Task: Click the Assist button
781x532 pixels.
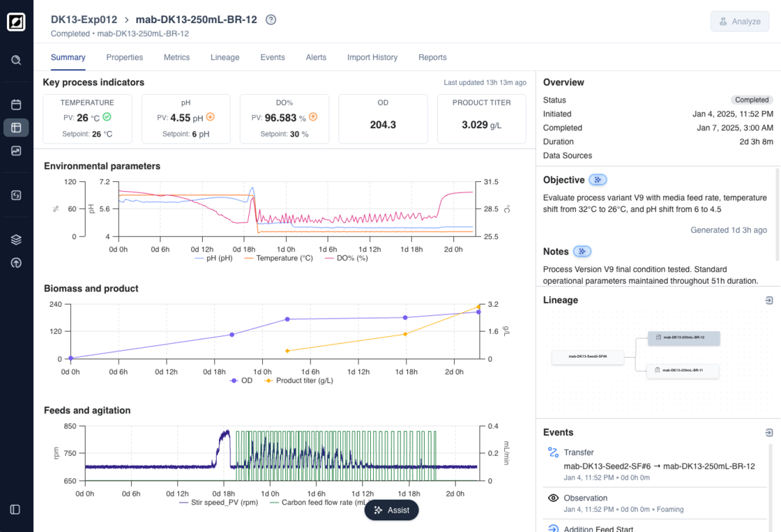Action: point(391,510)
